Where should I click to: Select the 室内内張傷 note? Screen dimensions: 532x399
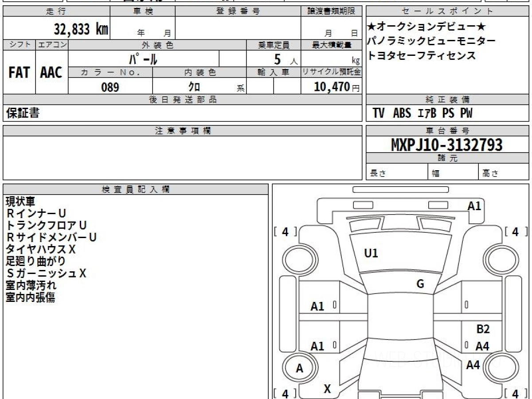(x=30, y=297)
